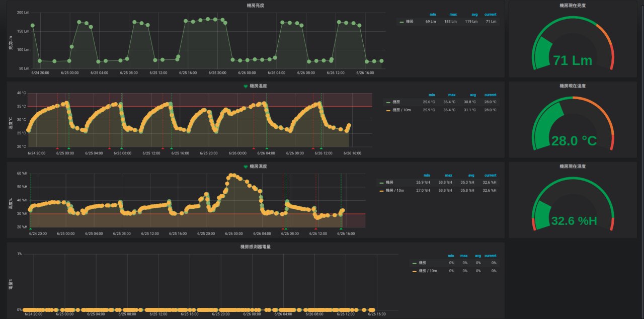Viewport: 644px width, 319px height.
Task: Click the 60 %H y-axis label
Action: pos(22,174)
